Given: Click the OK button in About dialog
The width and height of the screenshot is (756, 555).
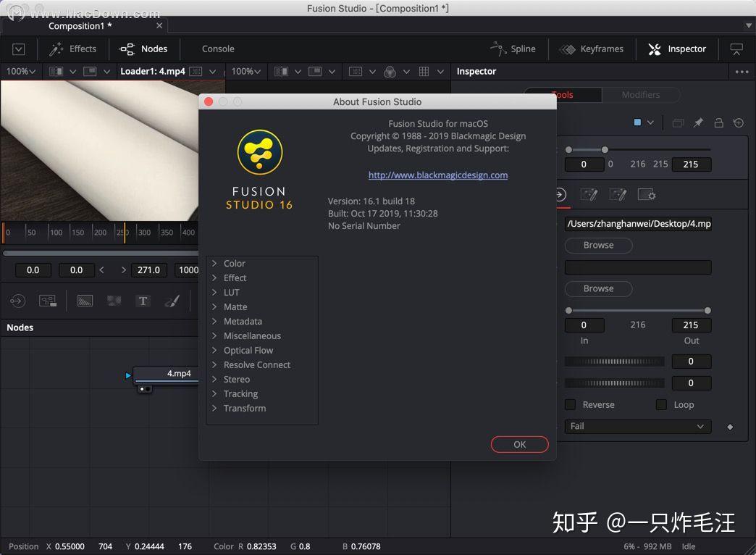Looking at the screenshot, I should [x=519, y=444].
